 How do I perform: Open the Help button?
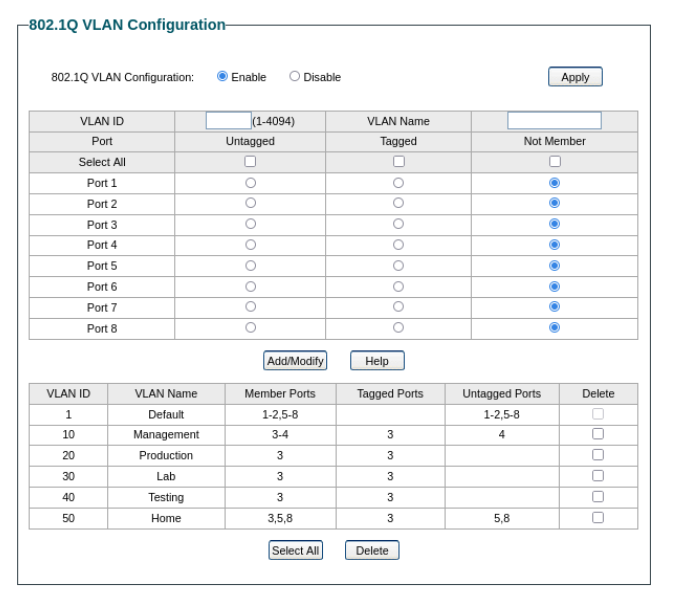pos(377,361)
